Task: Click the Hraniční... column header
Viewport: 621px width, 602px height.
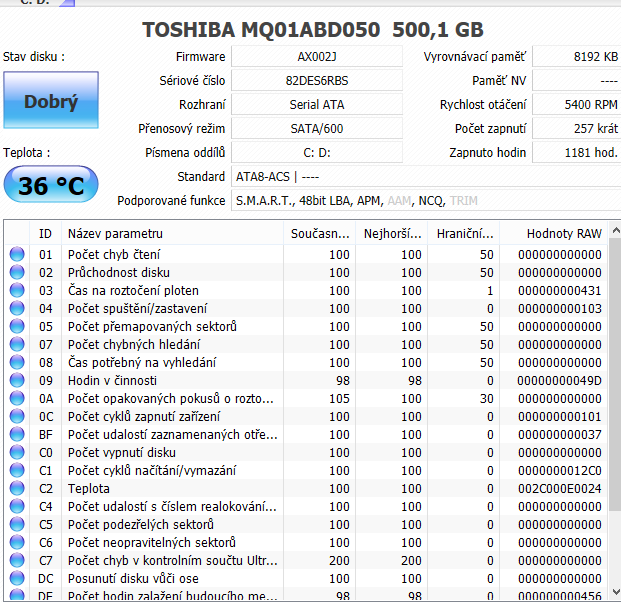Action: click(464, 233)
